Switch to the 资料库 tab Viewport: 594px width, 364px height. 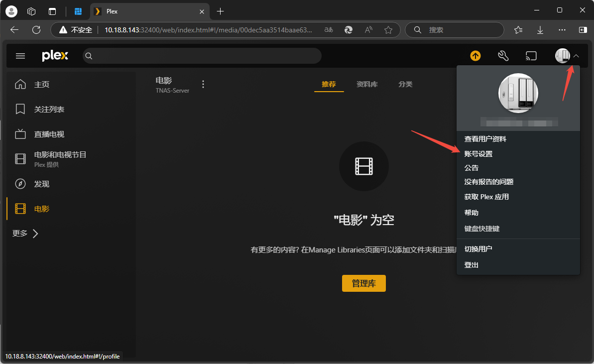coord(367,84)
